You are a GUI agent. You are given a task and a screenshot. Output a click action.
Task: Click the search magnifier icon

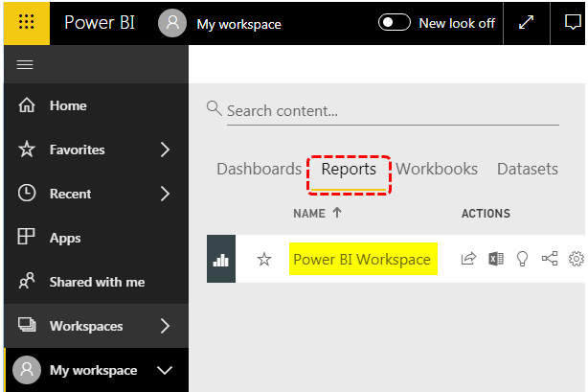pos(215,108)
